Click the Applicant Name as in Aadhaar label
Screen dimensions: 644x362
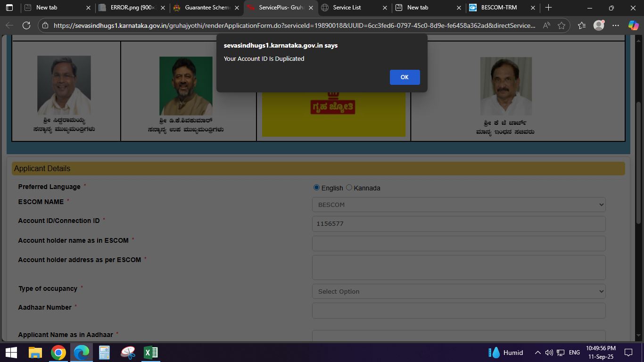[66, 335]
